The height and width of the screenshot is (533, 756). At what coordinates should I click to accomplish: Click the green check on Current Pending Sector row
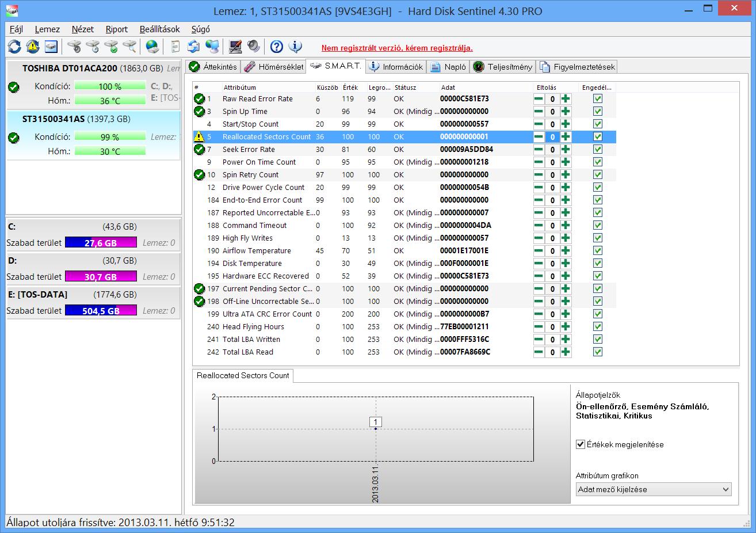tap(199, 289)
